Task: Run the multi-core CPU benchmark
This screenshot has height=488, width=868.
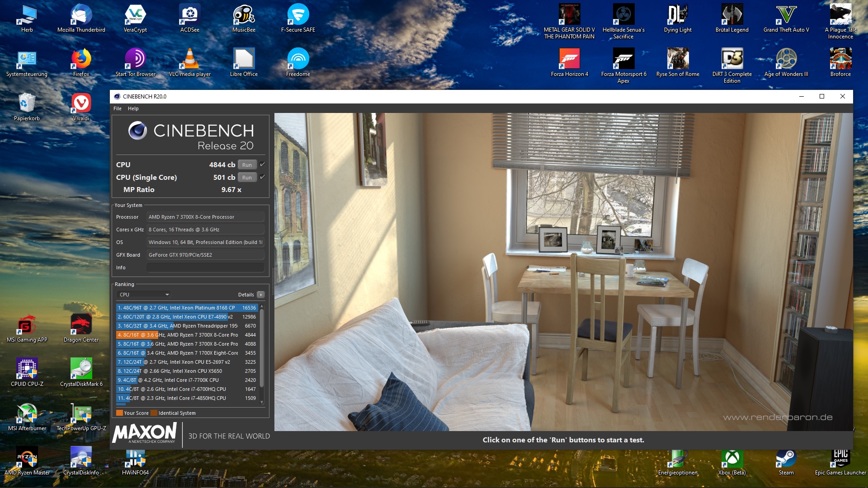Action: [x=247, y=165]
